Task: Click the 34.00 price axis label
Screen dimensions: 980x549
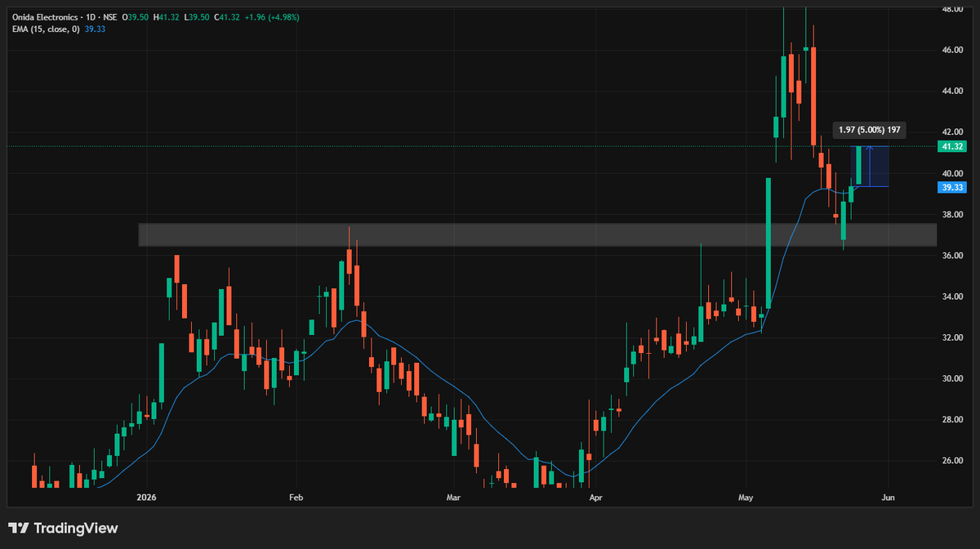Action: pyautogui.click(x=952, y=297)
